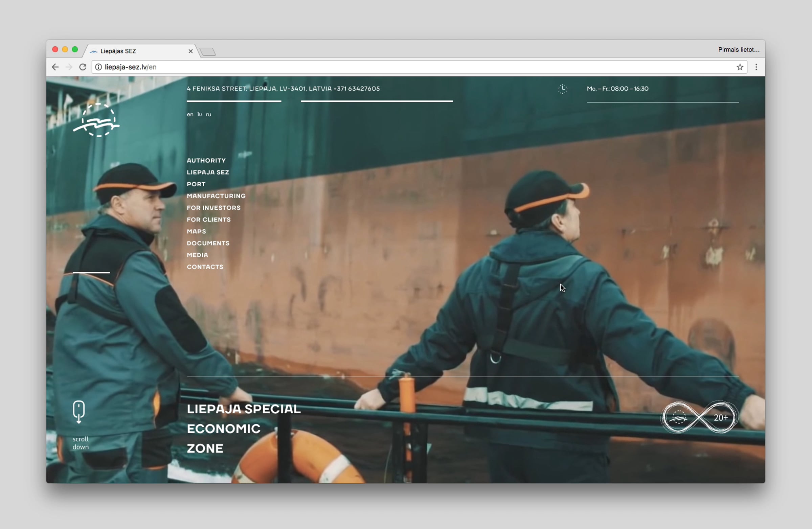Navigate to For Clients
Image resolution: width=812 pixels, height=529 pixels.
[209, 220]
